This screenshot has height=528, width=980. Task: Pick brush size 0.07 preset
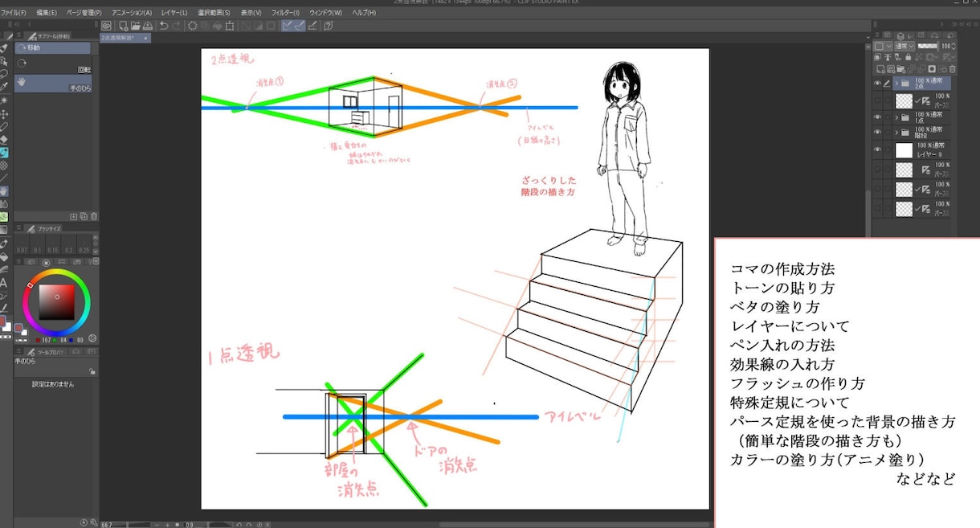(x=22, y=244)
